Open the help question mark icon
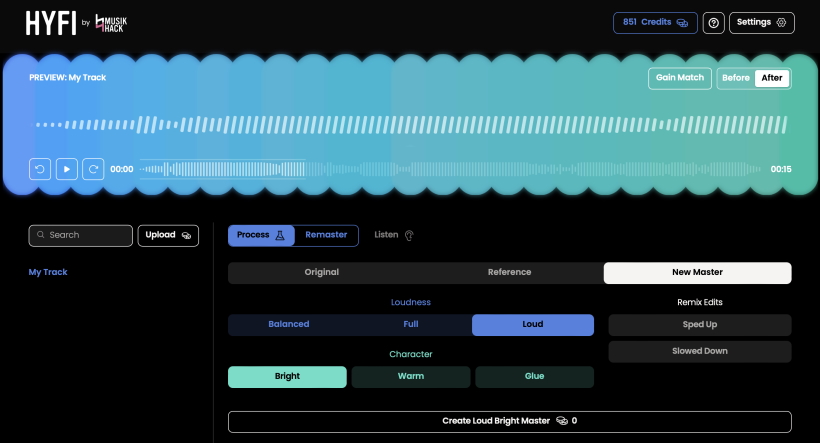This screenshot has height=443, width=820. point(713,23)
